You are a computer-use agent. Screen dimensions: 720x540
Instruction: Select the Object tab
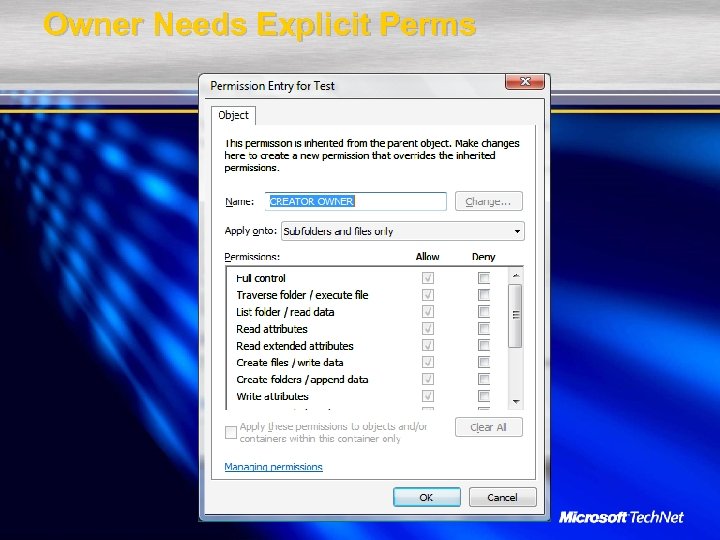click(x=233, y=115)
